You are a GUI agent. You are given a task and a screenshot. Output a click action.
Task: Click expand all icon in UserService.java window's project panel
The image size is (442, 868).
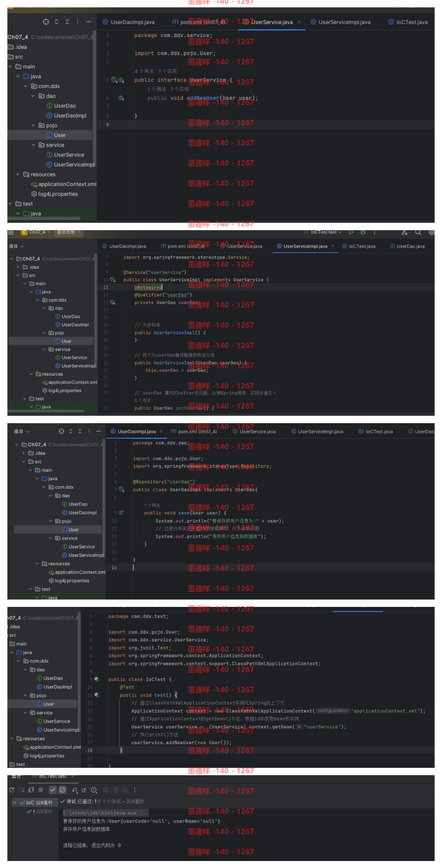point(56,22)
